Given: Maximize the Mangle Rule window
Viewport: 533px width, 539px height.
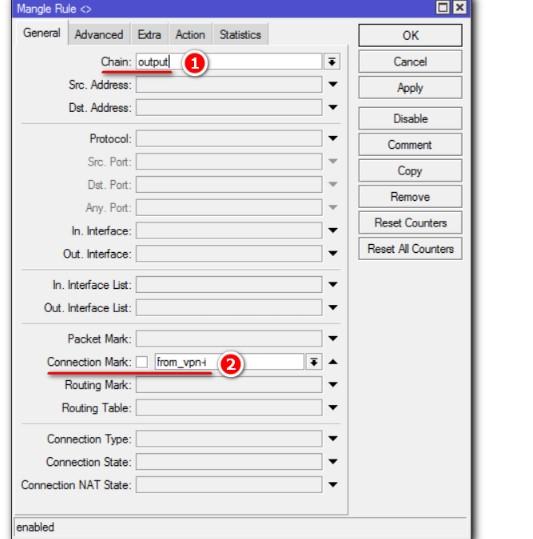Looking at the screenshot, I should tap(443, 8).
